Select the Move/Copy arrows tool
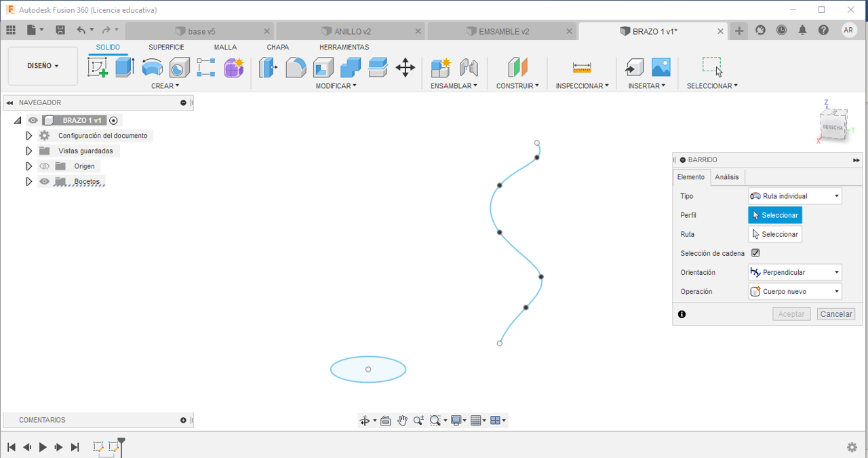Viewport: 868px width, 458px height. pos(405,67)
